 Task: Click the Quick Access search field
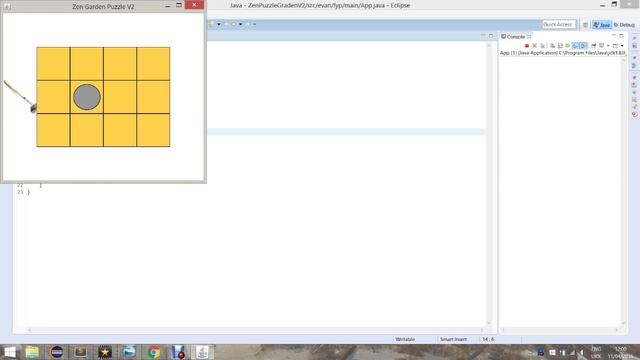[558, 24]
